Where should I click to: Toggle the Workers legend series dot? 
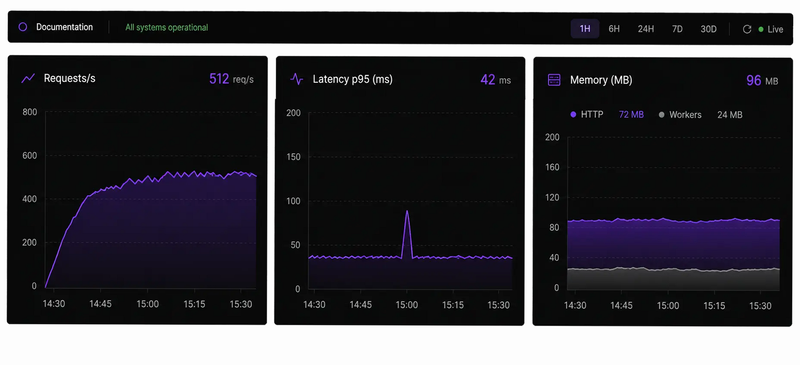click(x=662, y=115)
